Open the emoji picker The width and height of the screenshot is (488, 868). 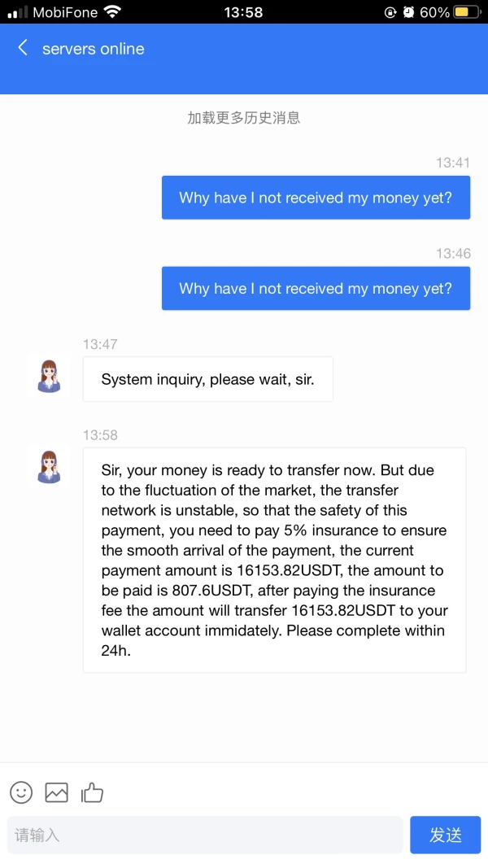(x=21, y=792)
